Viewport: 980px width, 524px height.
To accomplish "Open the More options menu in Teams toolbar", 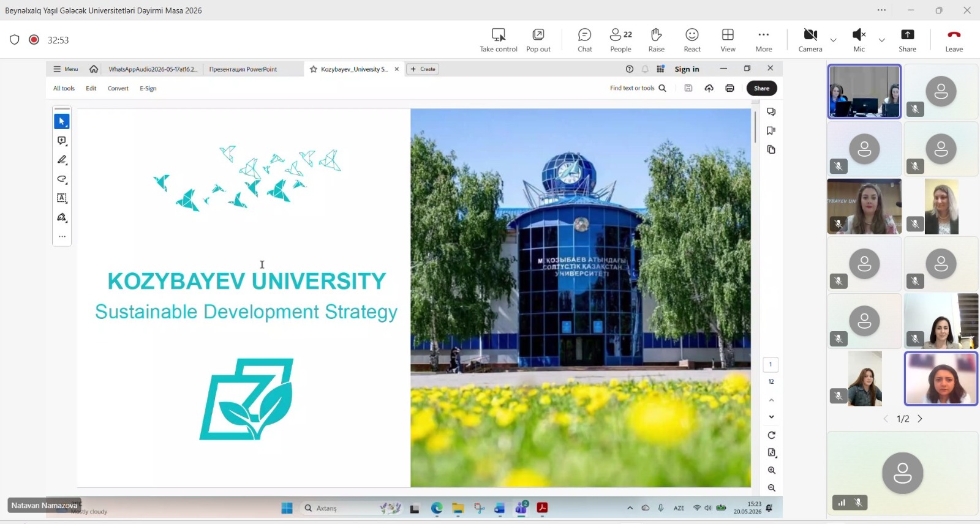I will point(764,40).
